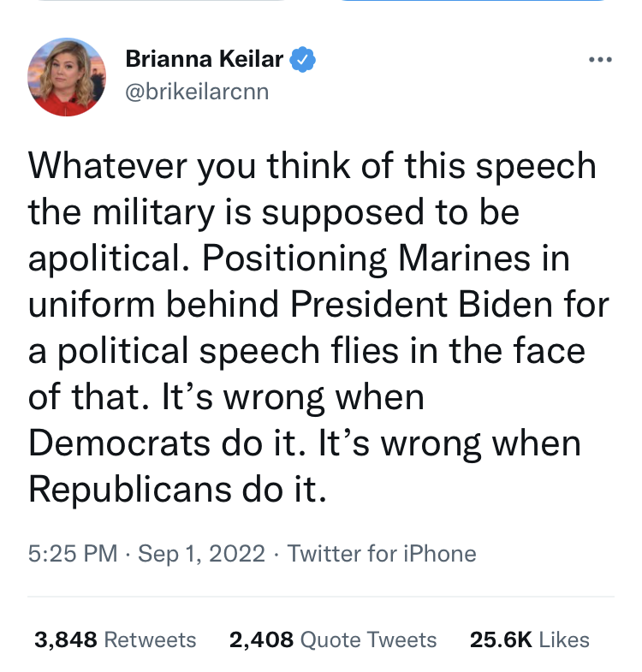Click the word "military" in the tweet
Image resolution: width=642 pixels, height=672 pixels.
pos(153,212)
